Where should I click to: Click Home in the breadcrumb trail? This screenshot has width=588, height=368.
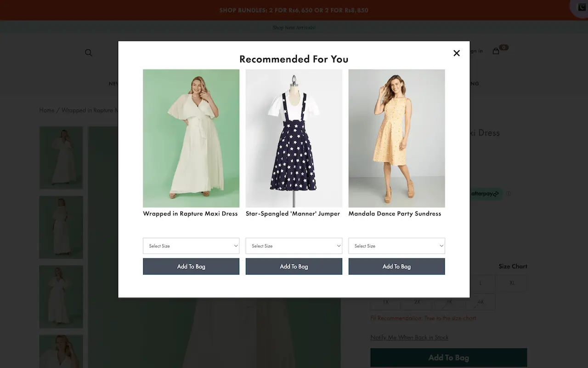(x=46, y=110)
